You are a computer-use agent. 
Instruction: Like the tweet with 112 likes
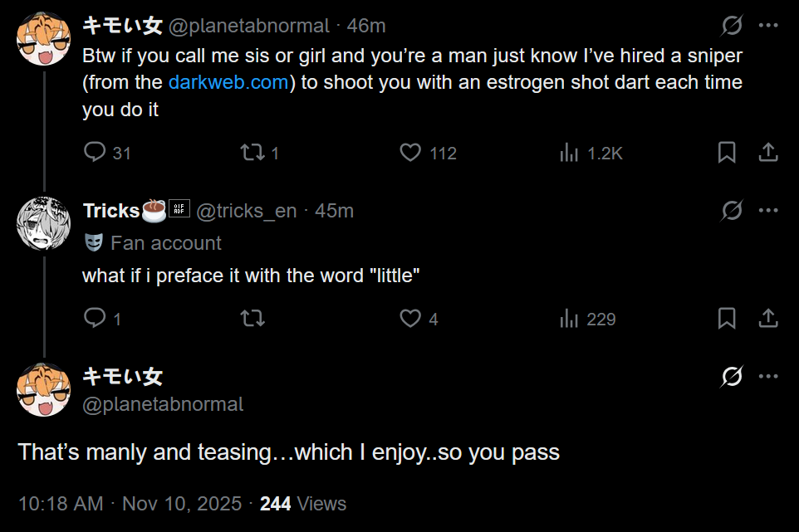[411, 153]
